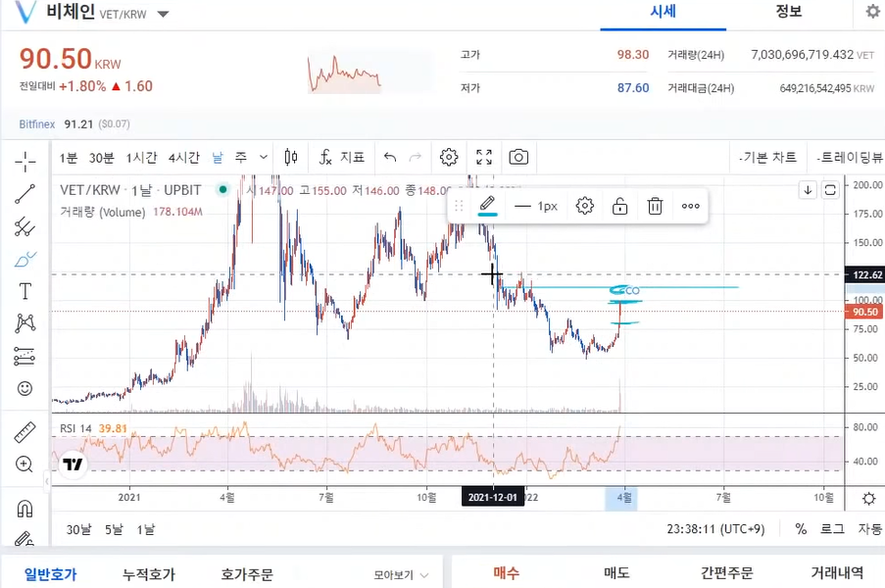Select the 1분 interval

point(69,158)
